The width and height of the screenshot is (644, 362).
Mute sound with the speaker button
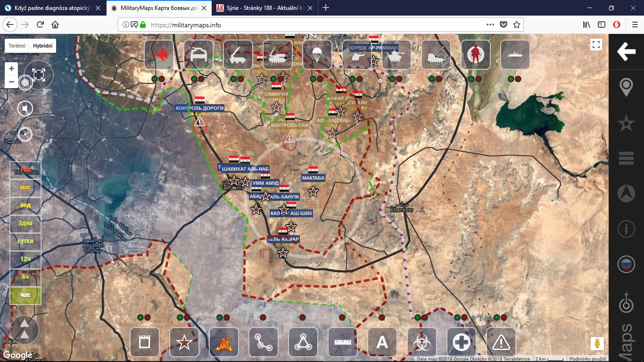point(25,109)
